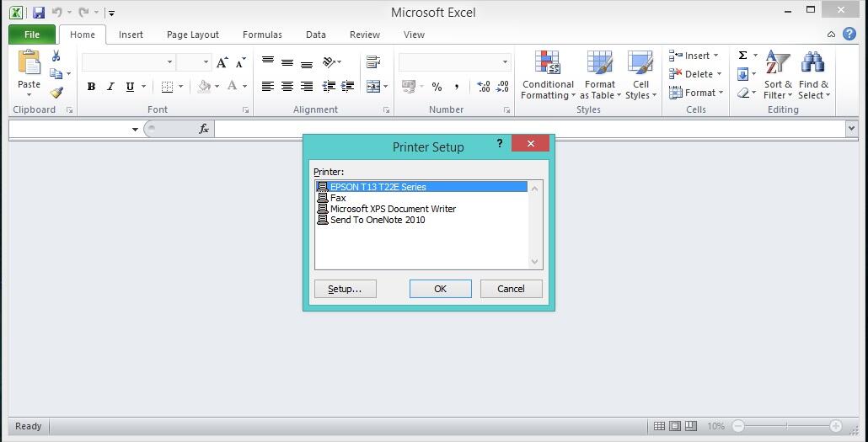Screen dimensions: 868x442
Task: Open Format as Table gallery
Action: (x=600, y=75)
